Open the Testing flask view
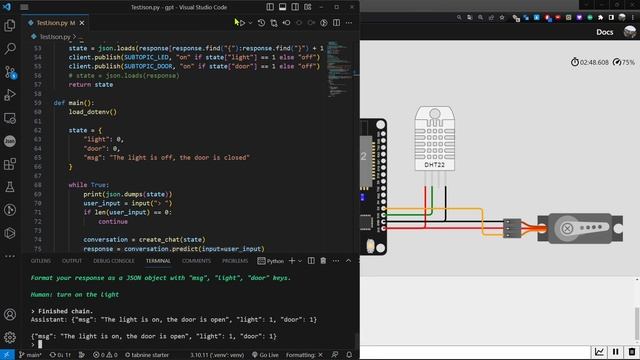Image resolution: width=640 pixels, height=360 pixels. click(9, 187)
